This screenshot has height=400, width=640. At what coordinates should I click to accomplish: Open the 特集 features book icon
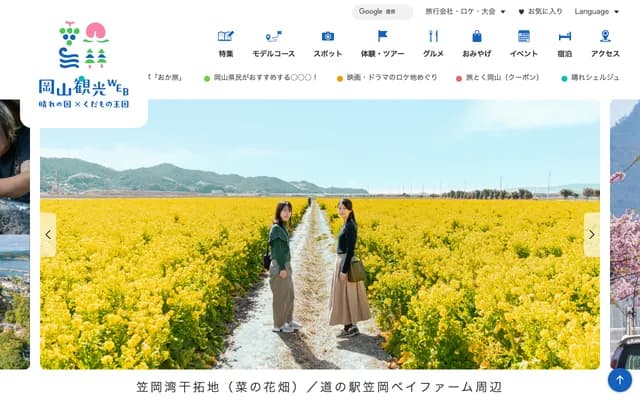(226, 37)
